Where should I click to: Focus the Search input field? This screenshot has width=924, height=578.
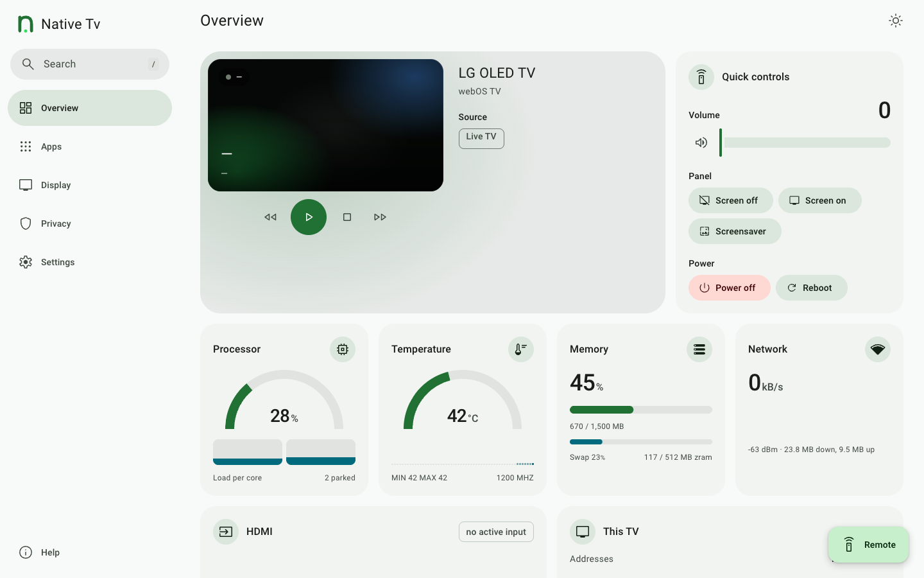(x=90, y=64)
